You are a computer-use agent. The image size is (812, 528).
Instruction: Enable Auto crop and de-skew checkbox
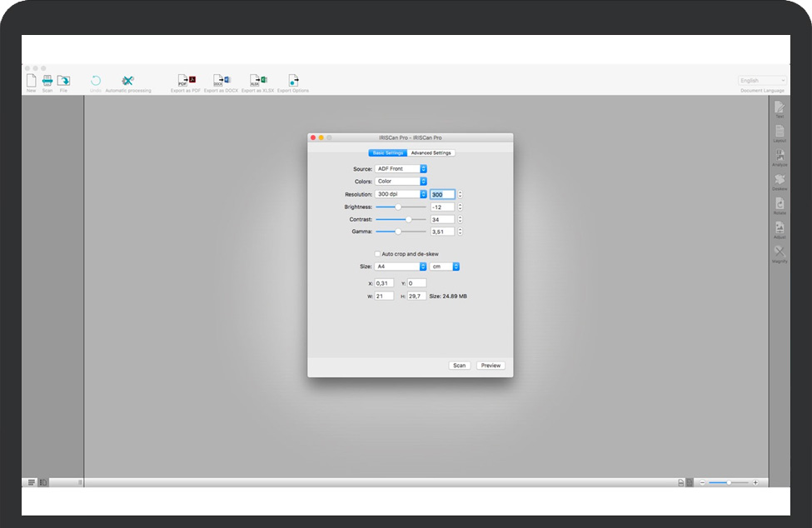(x=377, y=254)
